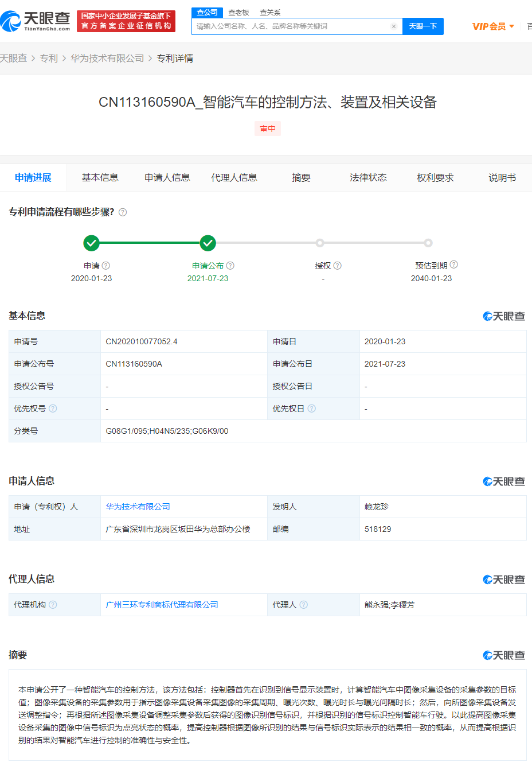
Task: Click the help icon beside 专利申请流程有哪些步骤
Action: [122, 212]
